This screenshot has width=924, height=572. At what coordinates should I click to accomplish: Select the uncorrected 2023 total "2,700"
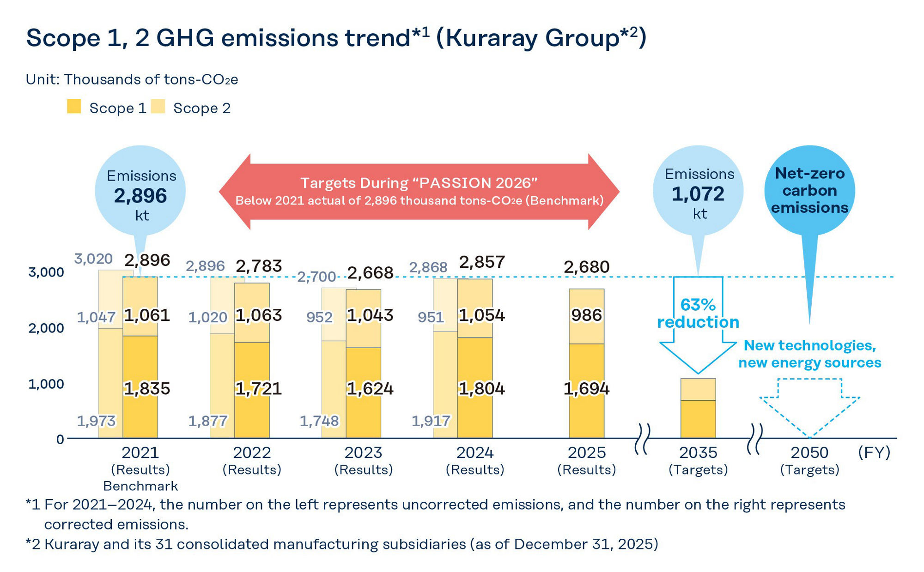point(316,277)
